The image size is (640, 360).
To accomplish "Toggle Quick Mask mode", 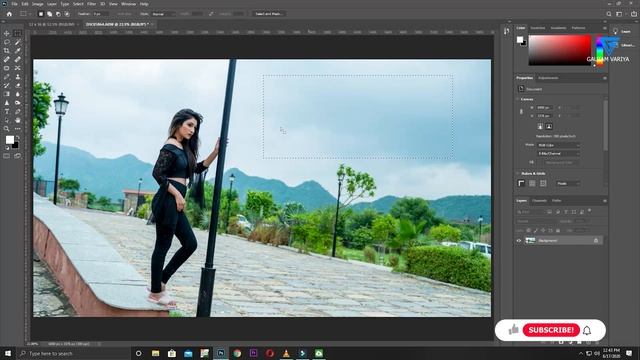I will 7,156.
